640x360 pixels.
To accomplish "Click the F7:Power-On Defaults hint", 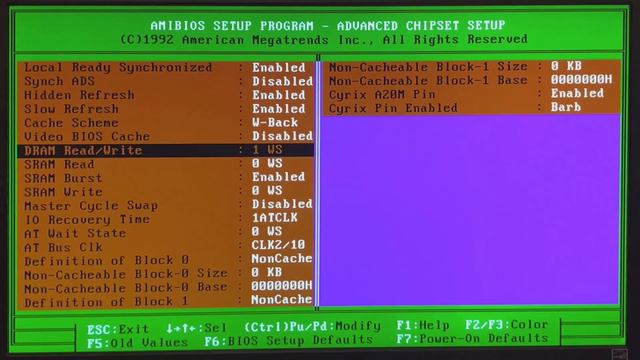I will click(472, 339).
